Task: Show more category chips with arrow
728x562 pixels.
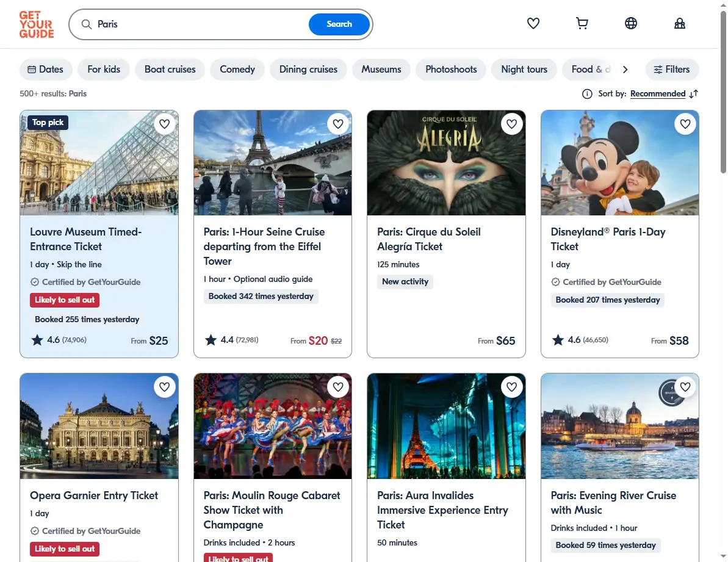Action: tap(625, 69)
